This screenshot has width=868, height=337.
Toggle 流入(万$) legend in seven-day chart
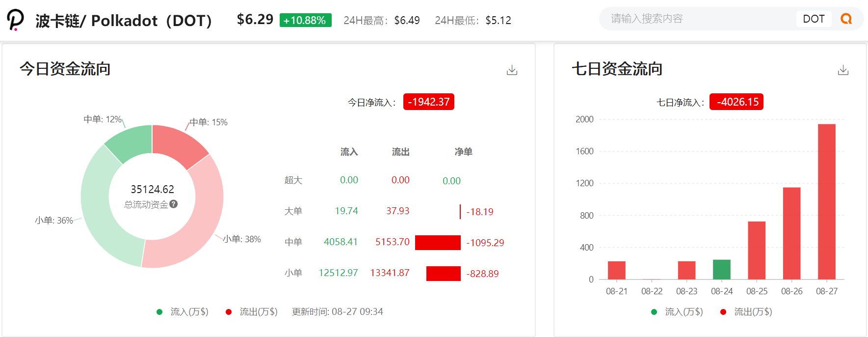pos(677,312)
